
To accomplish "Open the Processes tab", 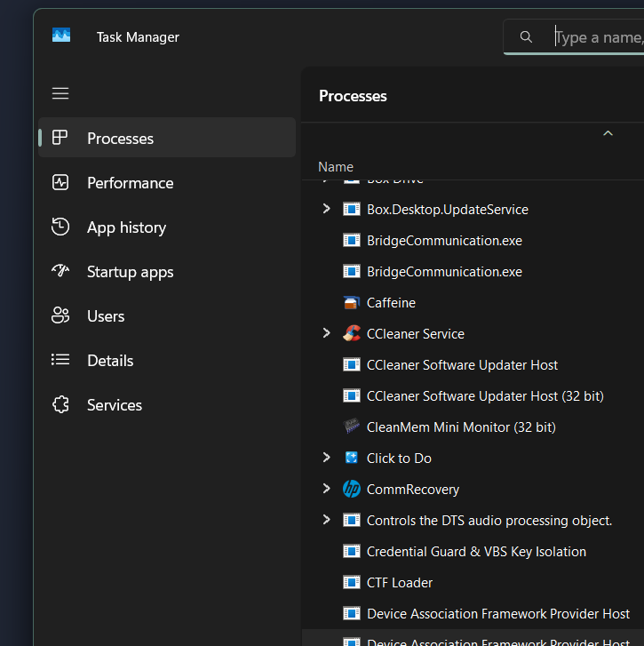I will [x=167, y=138].
